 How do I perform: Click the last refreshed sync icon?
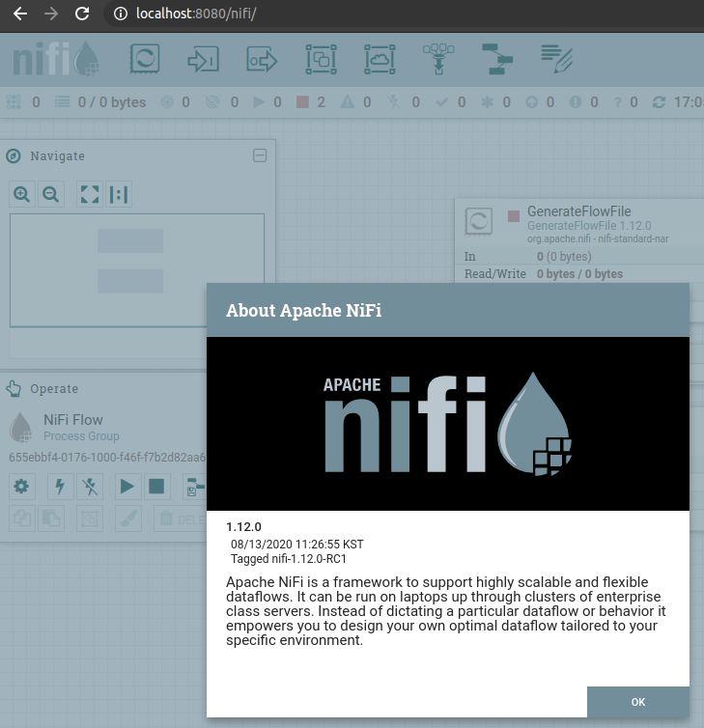pos(659,102)
